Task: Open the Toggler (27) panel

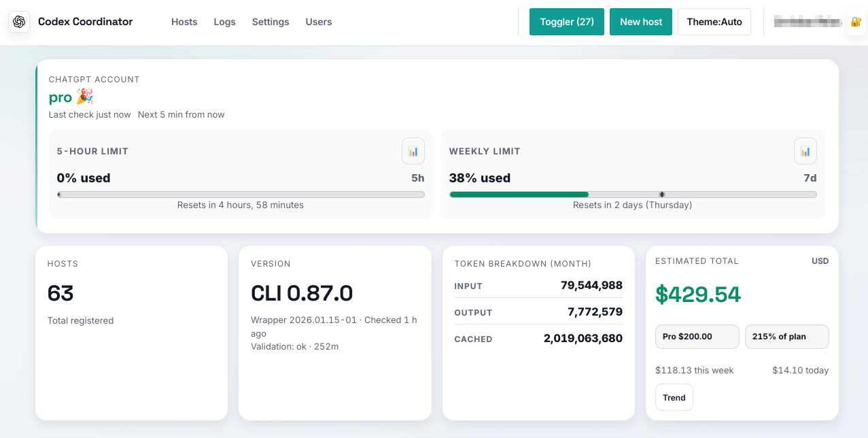Action: 567,22
